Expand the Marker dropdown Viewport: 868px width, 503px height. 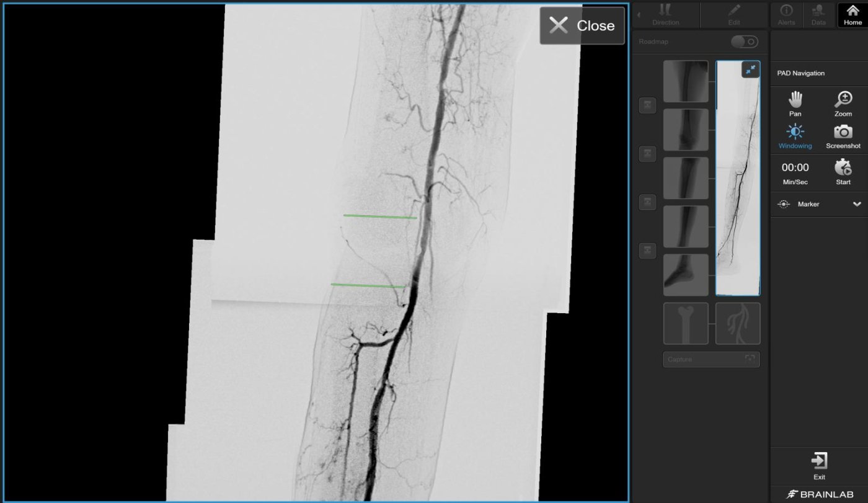coord(857,204)
